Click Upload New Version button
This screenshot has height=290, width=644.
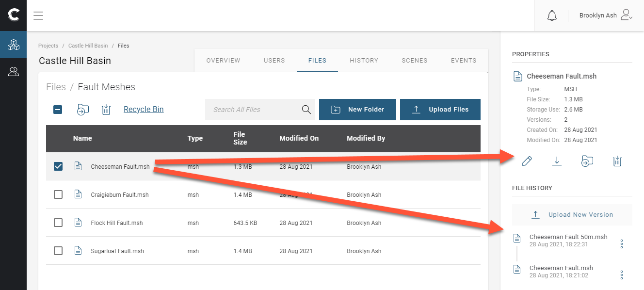pyautogui.click(x=572, y=215)
